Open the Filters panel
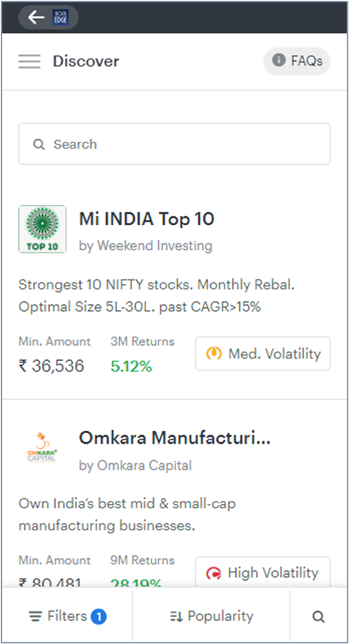The width and height of the screenshot is (349, 644). click(x=67, y=616)
